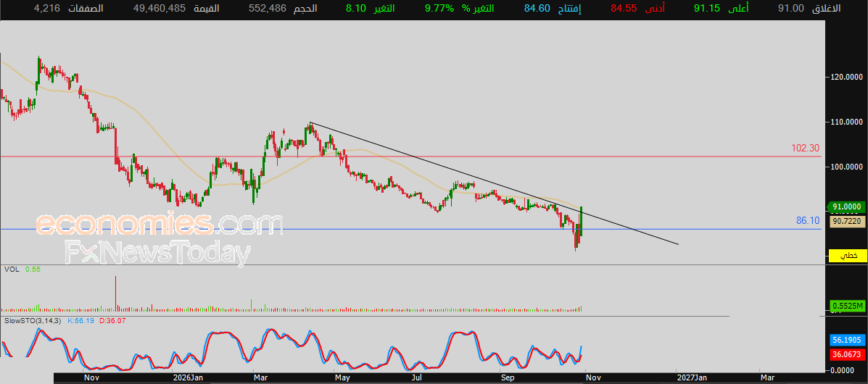Select the الحجم label in header
The height and width of the screenshot is (384, 868).
(305, 8)
